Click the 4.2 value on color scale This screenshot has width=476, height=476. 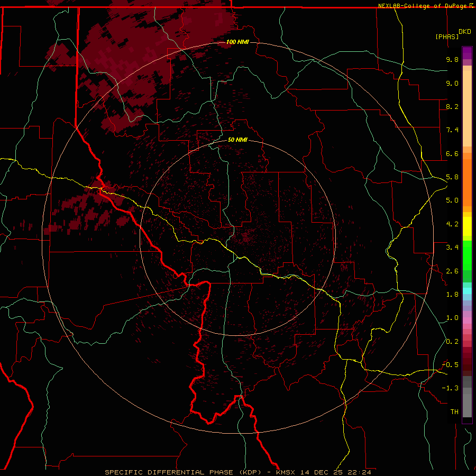tap(452, 224)
